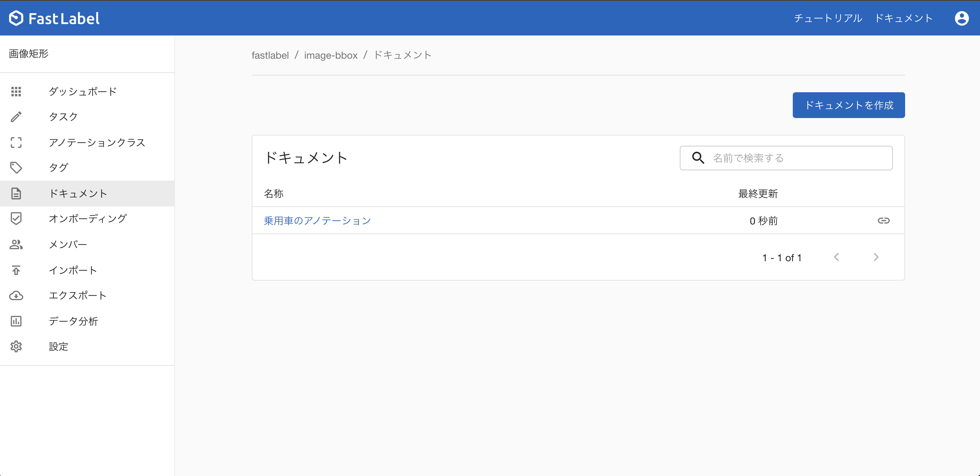Image resolution: width=980 pixels, height=476 pixels.
Task: Click the FastLabel logo
Action: pos(54,18)
